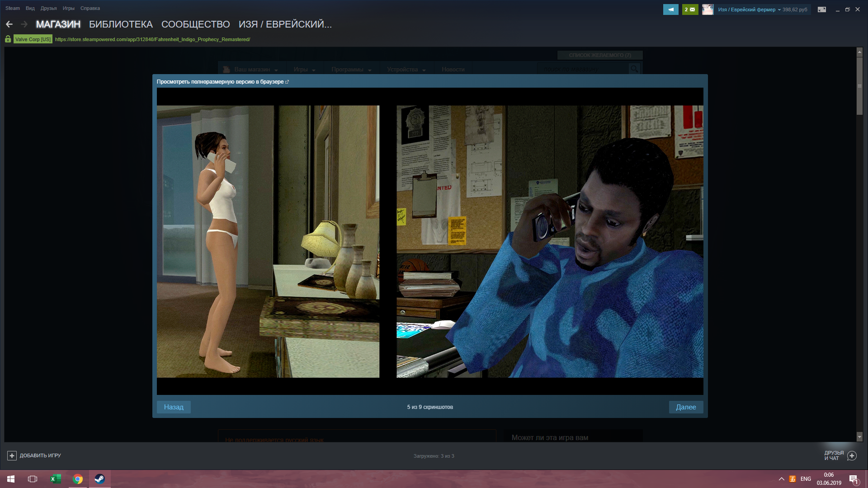Click the wallet balance 398,62 руб
868x488 pixels.
(795, 9)
